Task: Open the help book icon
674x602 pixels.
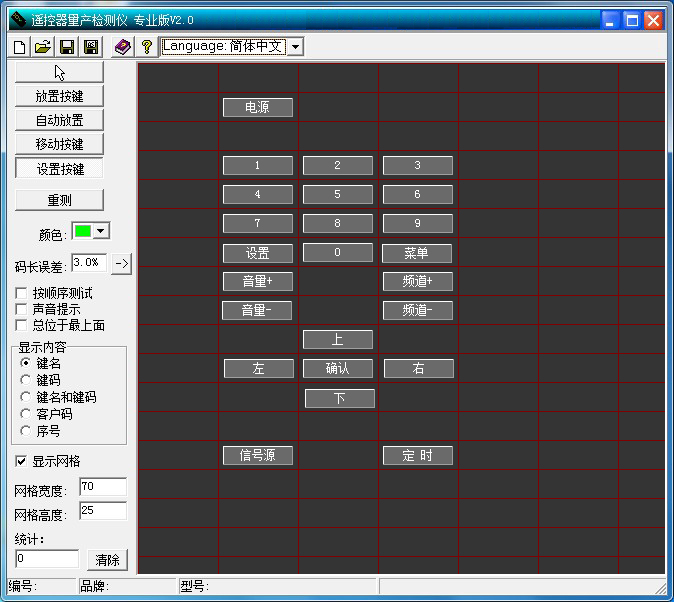Action: (122, 47)
